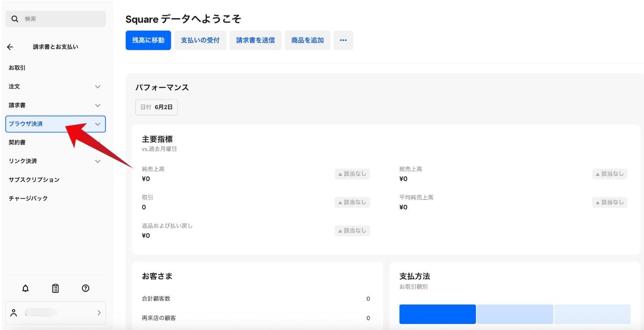Click the 合計顧客数 row
644x330 pixels.
[x=256, y=299]
